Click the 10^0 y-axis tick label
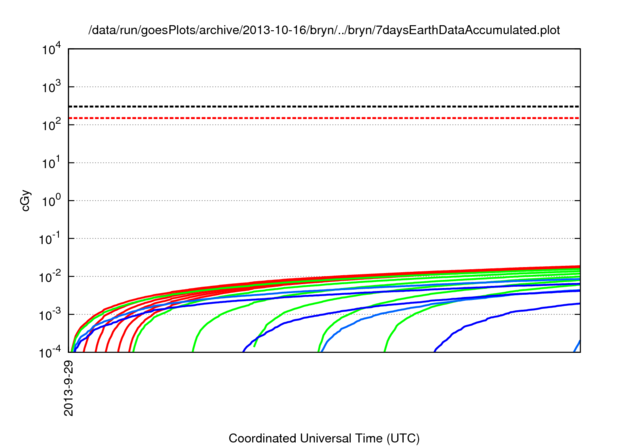This screenshot has height=448, width=640. 51,201
